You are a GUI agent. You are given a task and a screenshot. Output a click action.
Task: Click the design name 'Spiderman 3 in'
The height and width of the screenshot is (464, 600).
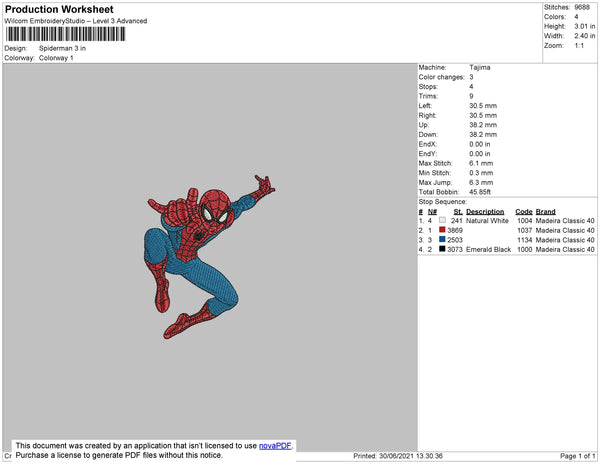62,49
